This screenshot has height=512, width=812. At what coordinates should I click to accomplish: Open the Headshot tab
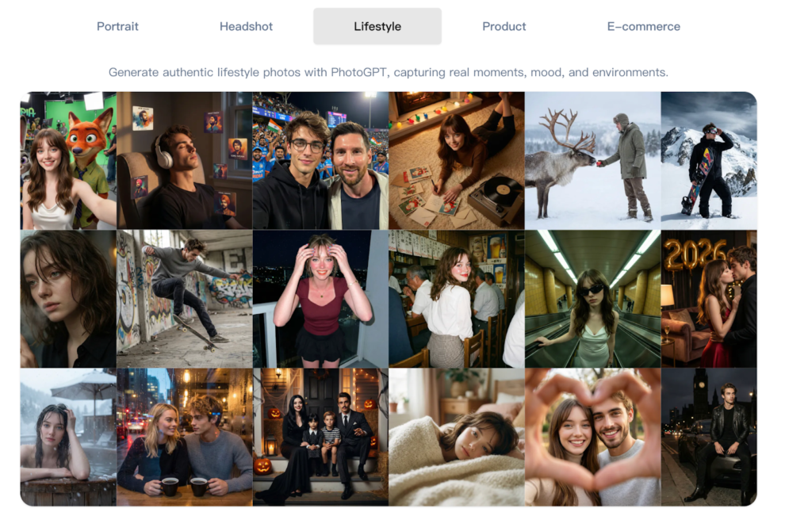[x=246, y=26]
